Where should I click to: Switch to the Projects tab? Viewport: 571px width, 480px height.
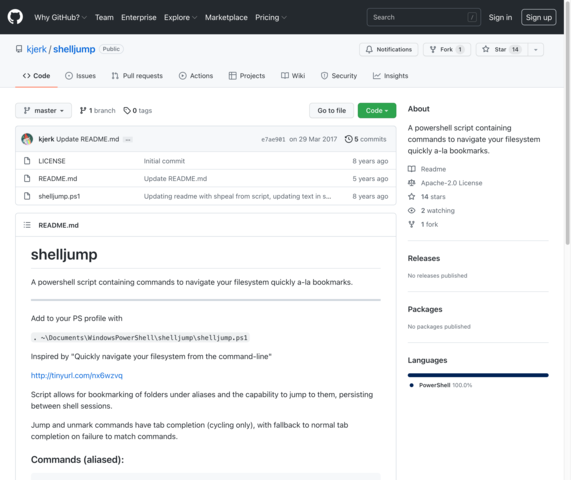point(247,75)
